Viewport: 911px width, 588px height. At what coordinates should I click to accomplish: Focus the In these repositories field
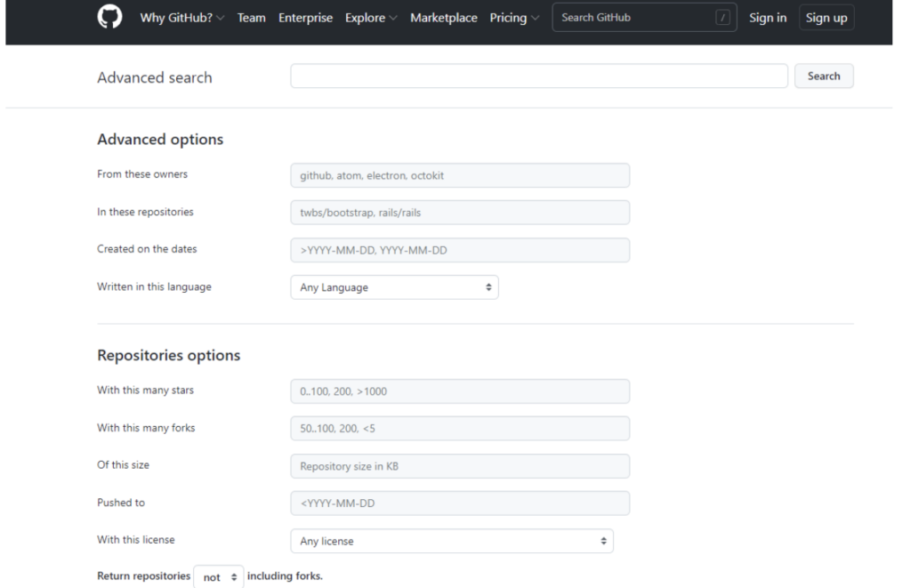pyautogui.click(x=460, y=213)
